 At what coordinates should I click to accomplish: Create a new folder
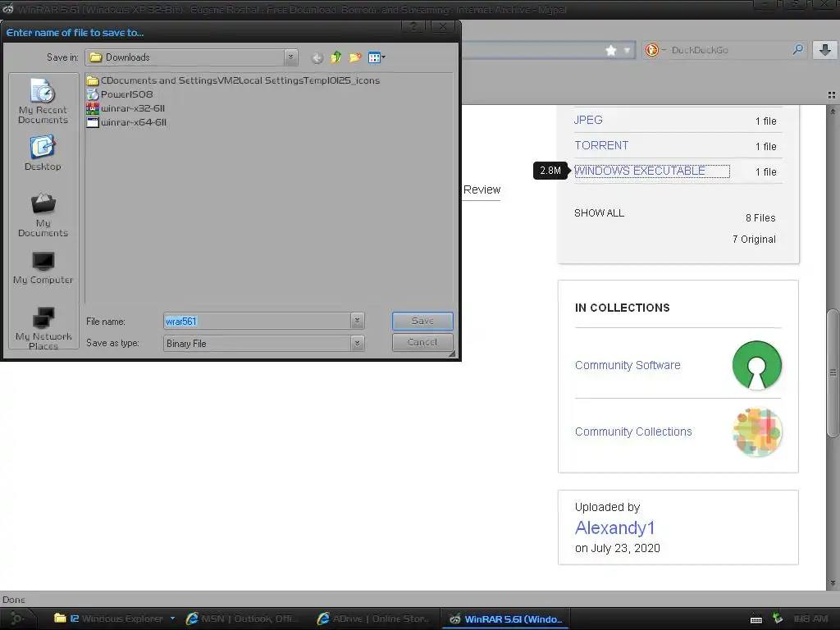pyautogui.click(x=354, y=57)
